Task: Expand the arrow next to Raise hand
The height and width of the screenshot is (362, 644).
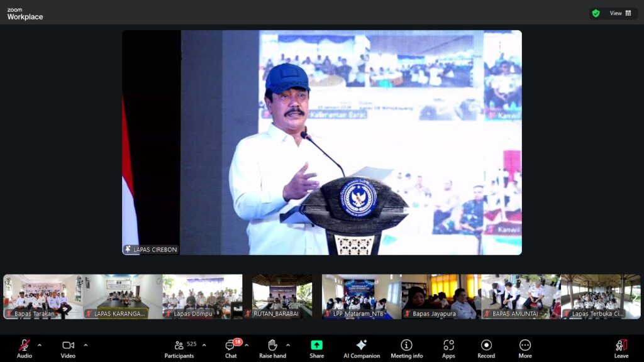Action: click(x=288, y=345)
